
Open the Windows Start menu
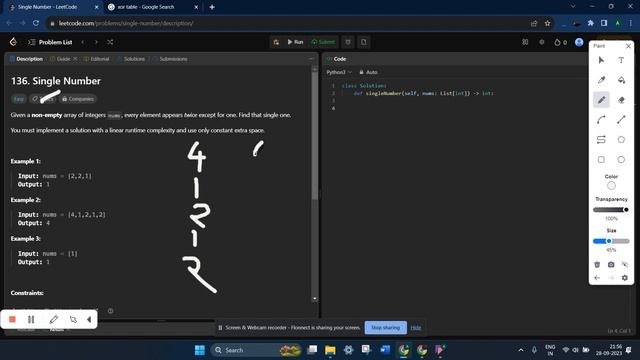pos(200,350)
